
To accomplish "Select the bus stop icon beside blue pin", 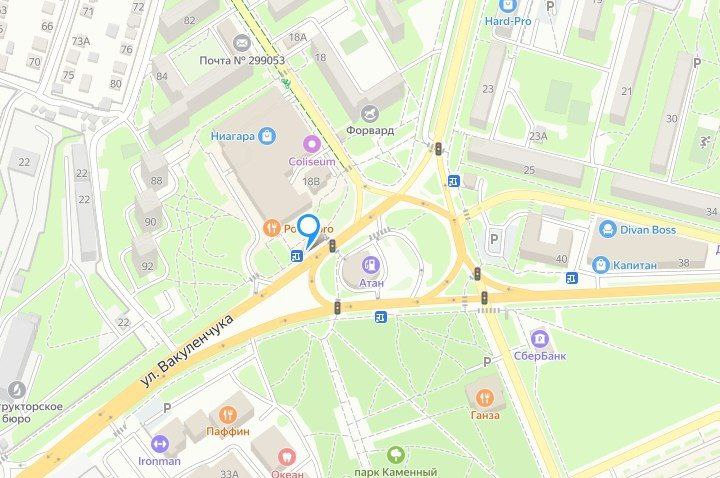I will tap(297, 256).
